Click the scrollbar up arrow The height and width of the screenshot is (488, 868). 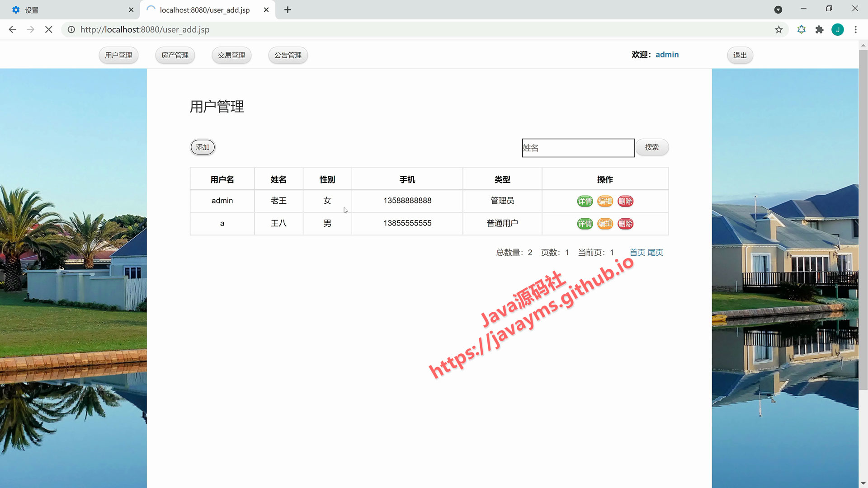[863, 45]
